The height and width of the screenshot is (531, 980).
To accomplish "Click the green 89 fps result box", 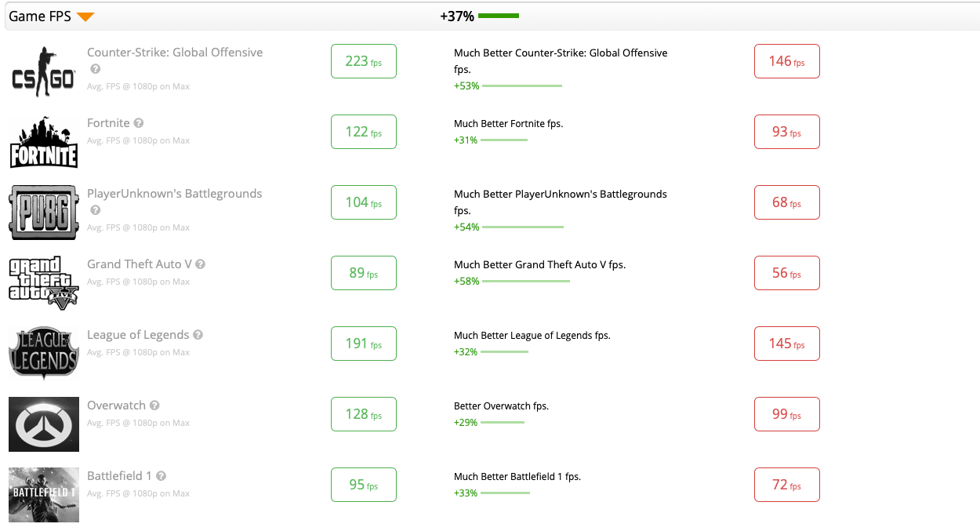I will coord(364,273).
